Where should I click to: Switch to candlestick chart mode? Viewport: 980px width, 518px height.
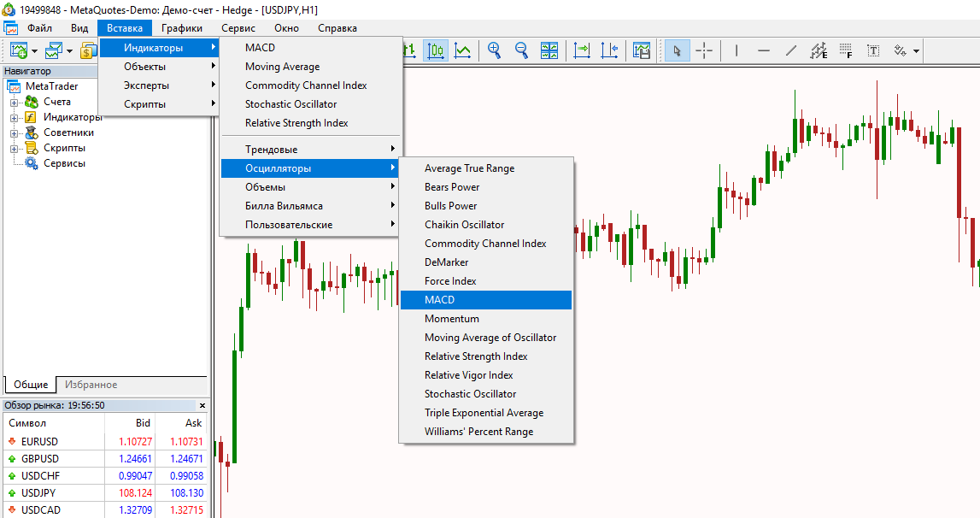(x=436, y=50)
